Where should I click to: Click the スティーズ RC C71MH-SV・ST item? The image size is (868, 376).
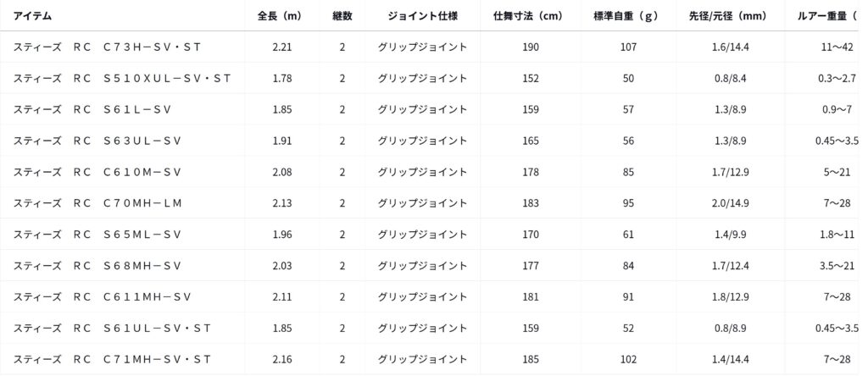[112, 360]
